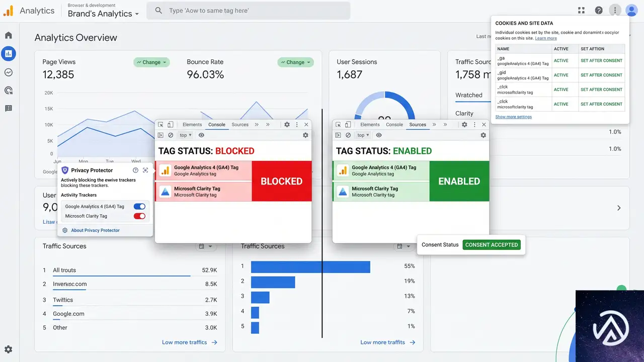The image size is (644, 362).
Task: Click the Analytics logo in the header
Action: [x=8, y=11]
